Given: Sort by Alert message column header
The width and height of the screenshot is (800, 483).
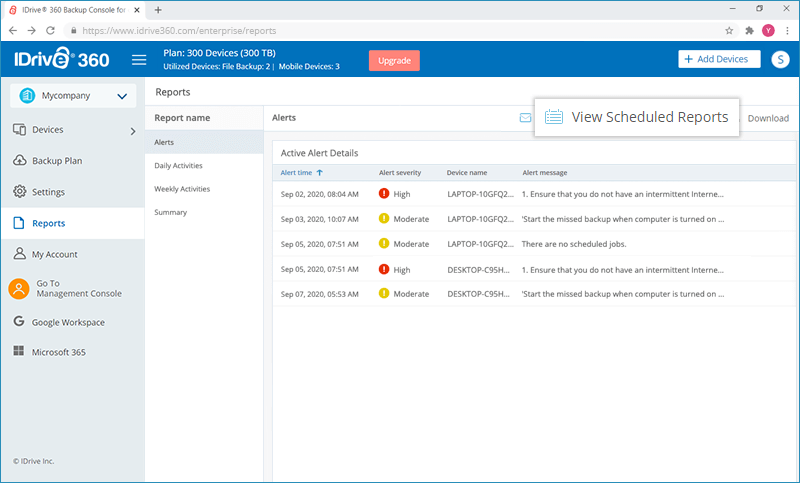Looking at the screenshot, I should [544, 173].
